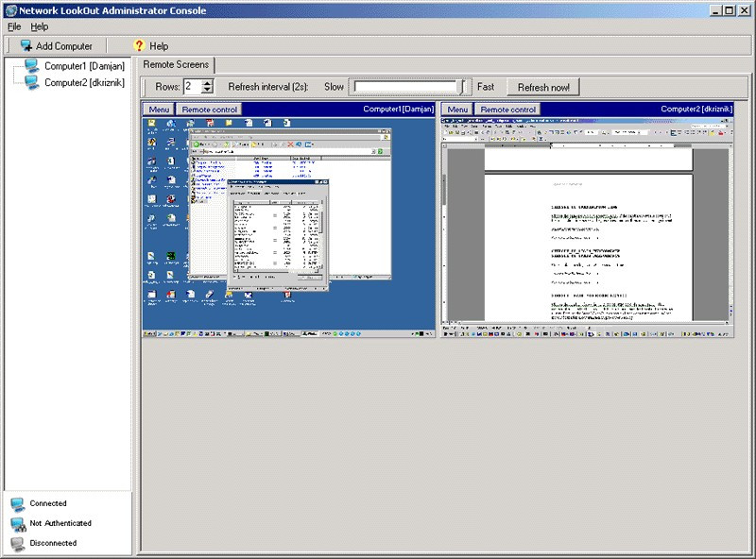The height and width of the screenshot is (559, 756).
Task: Click the "Slow" label beside the slider
Action: tap(334, 87)
